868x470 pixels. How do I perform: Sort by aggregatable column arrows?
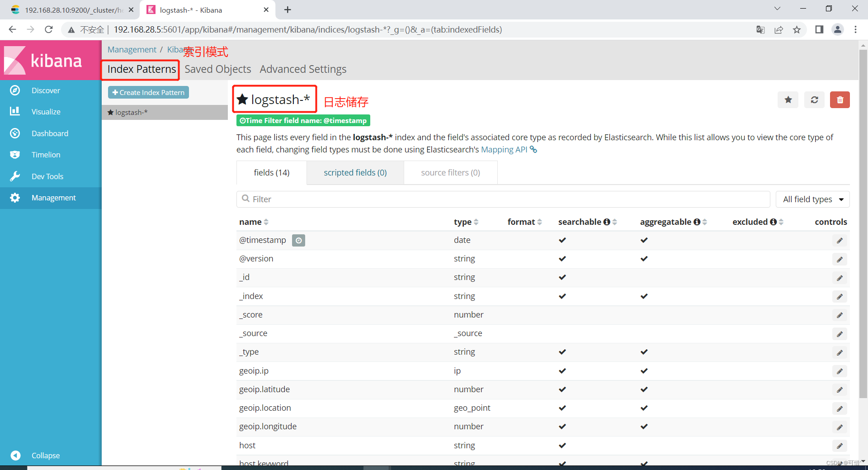(x=704, y=222)
